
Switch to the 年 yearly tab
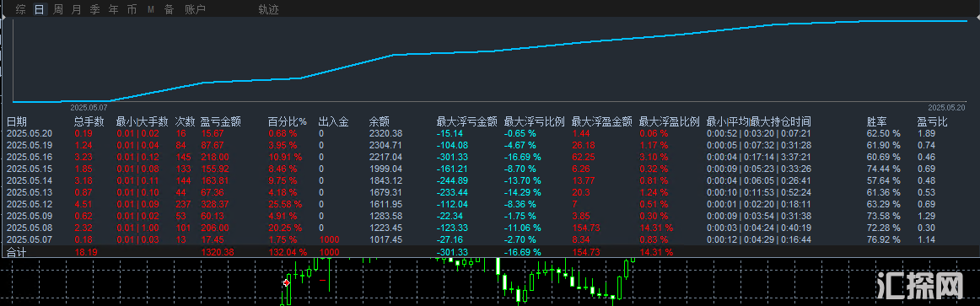(113, 9)
